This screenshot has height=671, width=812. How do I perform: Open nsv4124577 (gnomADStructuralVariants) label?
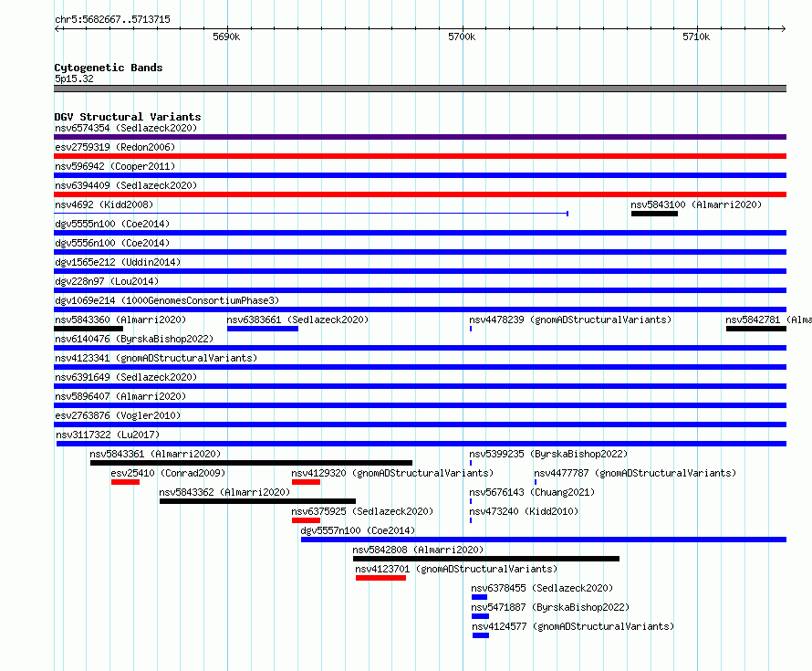click(x=573, y=626)
